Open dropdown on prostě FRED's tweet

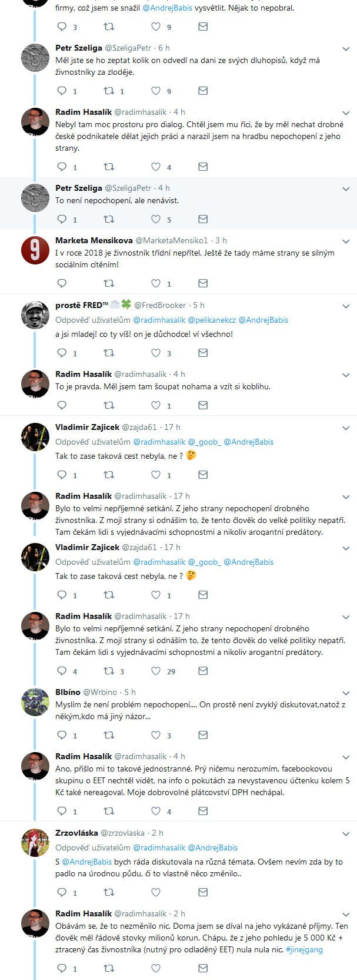click(346, 306)
